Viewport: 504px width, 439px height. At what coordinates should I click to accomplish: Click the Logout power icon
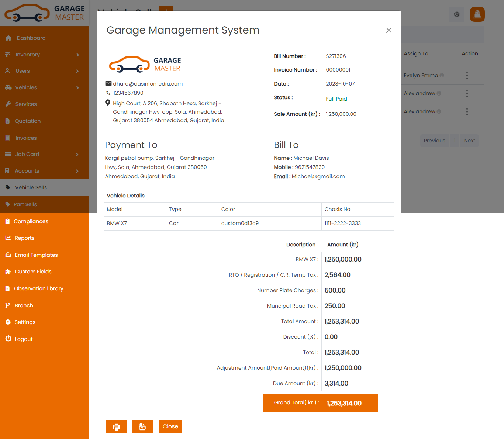point(8,339)
